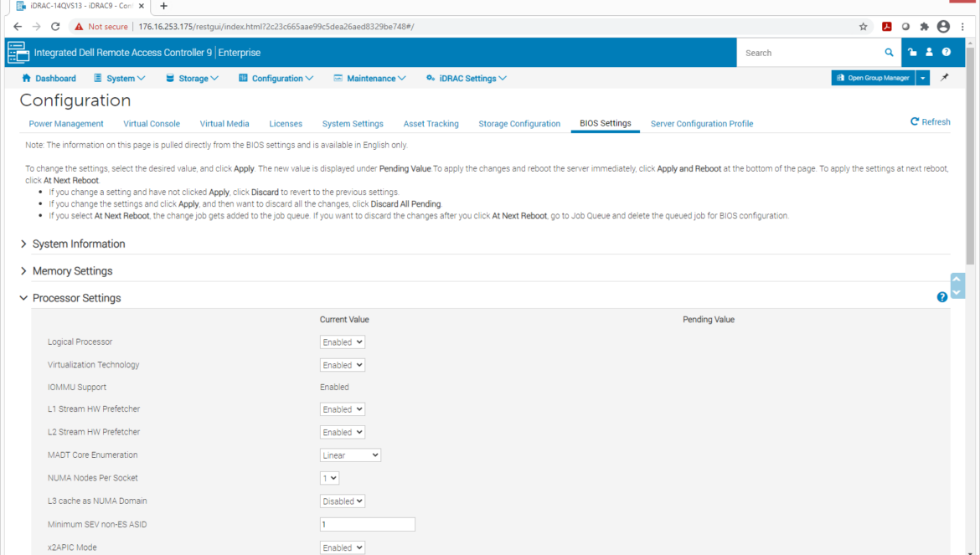Open the L3 cache as NUMA Domain dropdown

pos(342,501)
